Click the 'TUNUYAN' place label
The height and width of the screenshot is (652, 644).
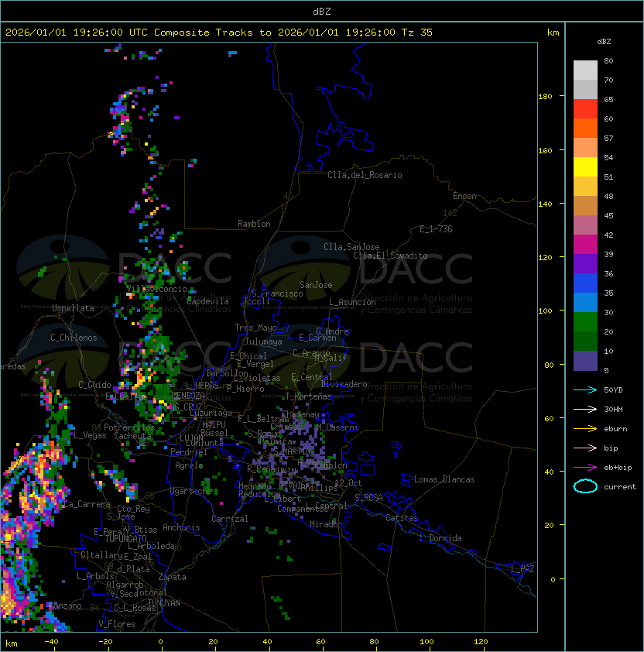click(164, 603)
